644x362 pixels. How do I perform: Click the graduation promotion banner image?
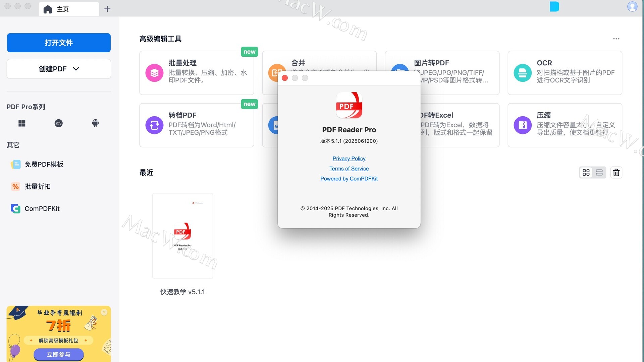[59, 334]
